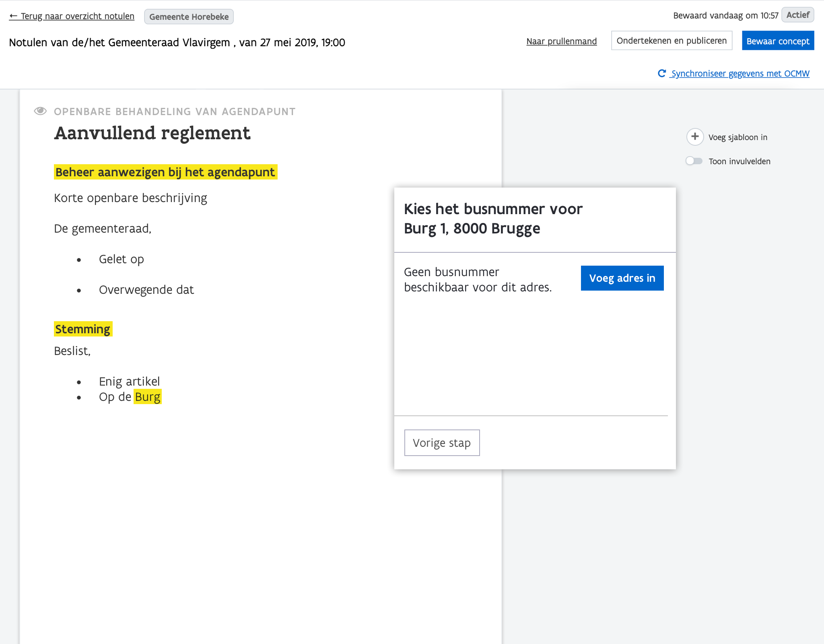The width and height of the screenshot is (824, 644).
Task: Open highlighted Beheer aanwezigen bij het agendapunt
Action: pyautogui.click(x=165, y=172)
